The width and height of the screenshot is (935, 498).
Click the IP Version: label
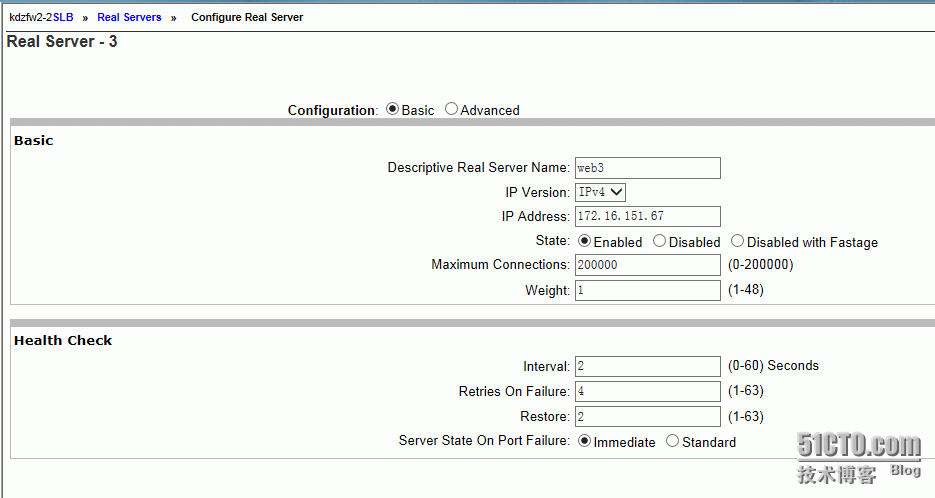(537, 193)
